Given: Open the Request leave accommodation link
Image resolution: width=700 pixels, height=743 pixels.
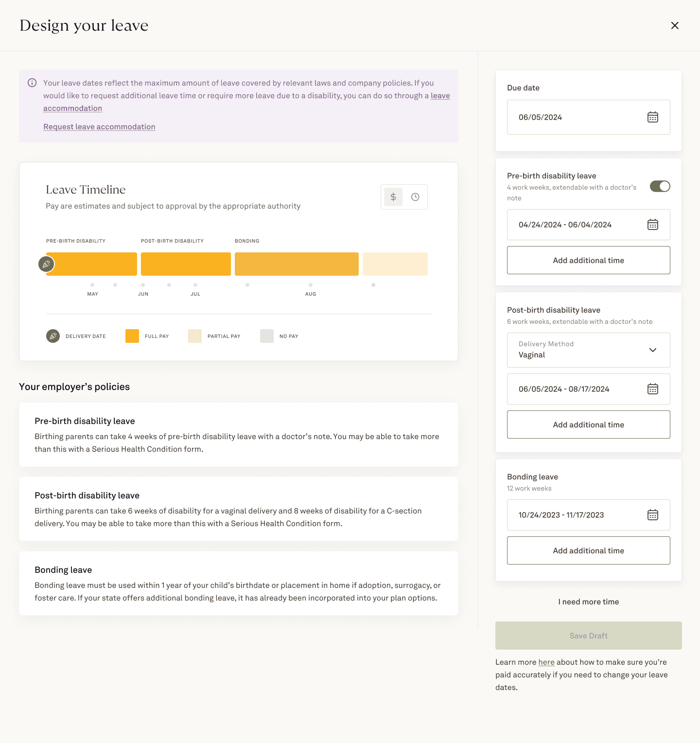Looking at the screenshot, I should click(99, 126).
